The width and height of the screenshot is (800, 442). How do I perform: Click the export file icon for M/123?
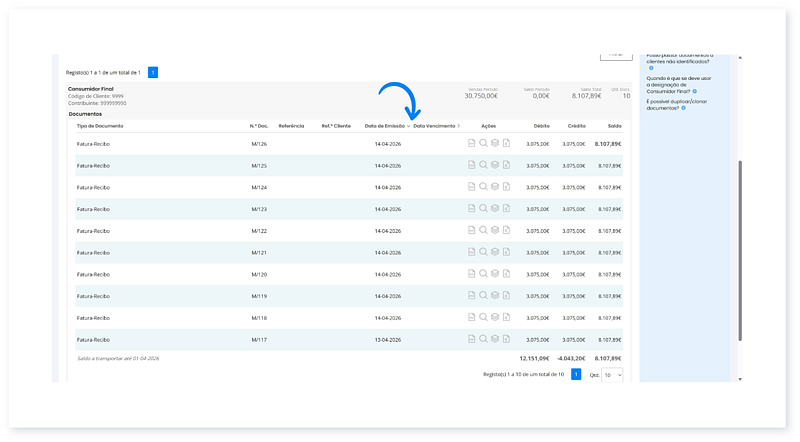(506, 208)
